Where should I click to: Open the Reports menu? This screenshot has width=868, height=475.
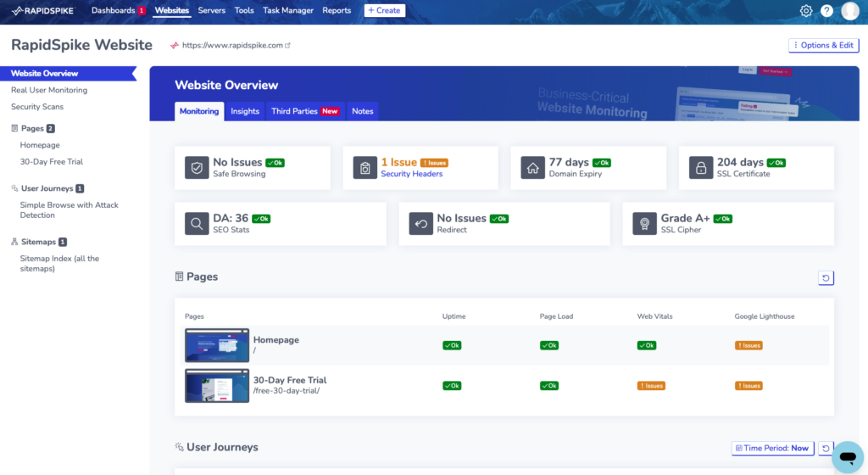[337, 10]
